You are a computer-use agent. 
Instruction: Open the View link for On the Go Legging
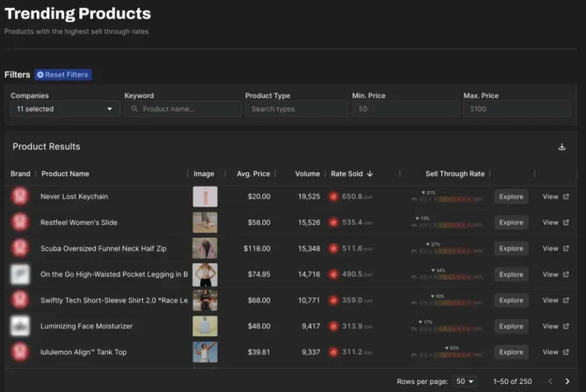click(x=556, y=274)
